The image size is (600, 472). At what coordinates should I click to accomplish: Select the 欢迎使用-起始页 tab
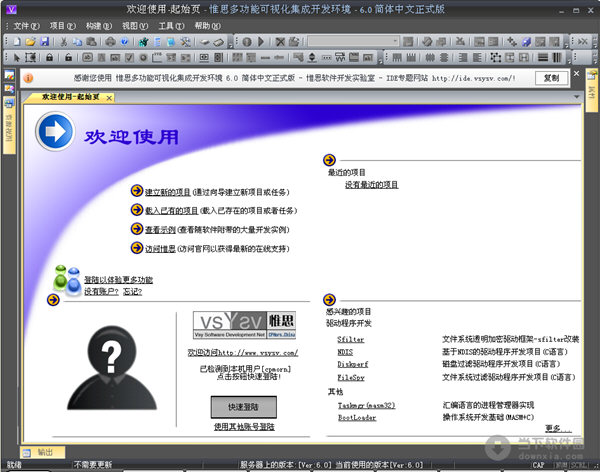click(70, 97)
